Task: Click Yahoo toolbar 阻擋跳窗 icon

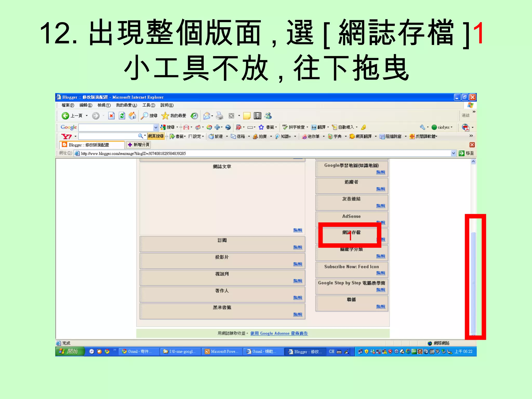Action: (382, 136)
